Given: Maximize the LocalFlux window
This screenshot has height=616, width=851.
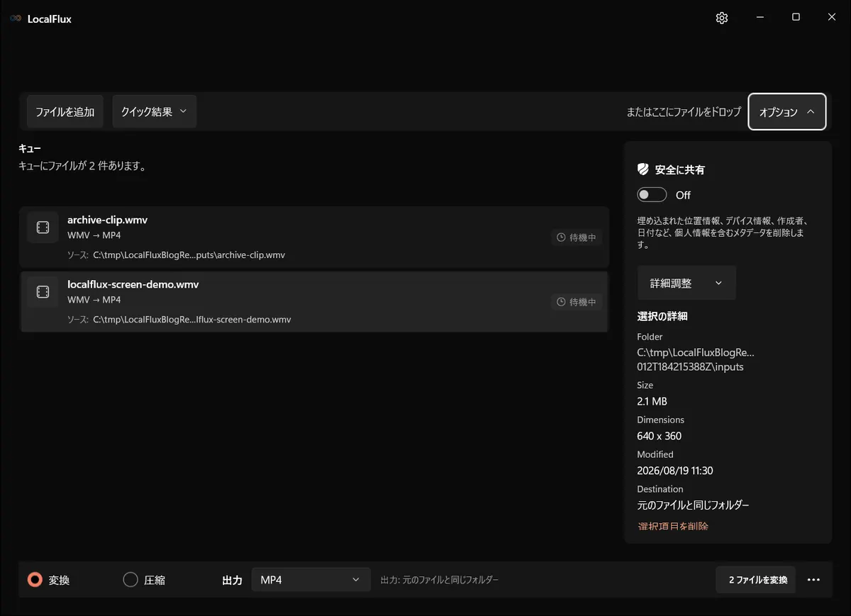Looking at the screenshot, I should pos(796,18).
